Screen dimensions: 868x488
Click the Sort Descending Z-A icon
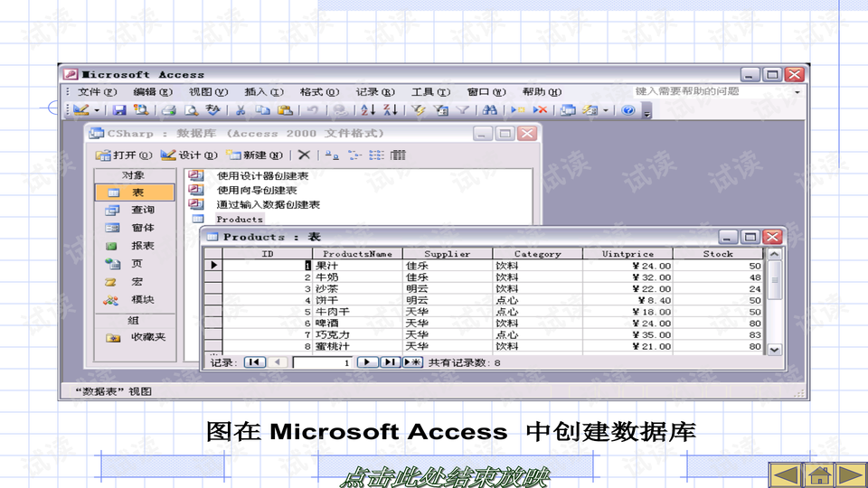pos(391,110)
